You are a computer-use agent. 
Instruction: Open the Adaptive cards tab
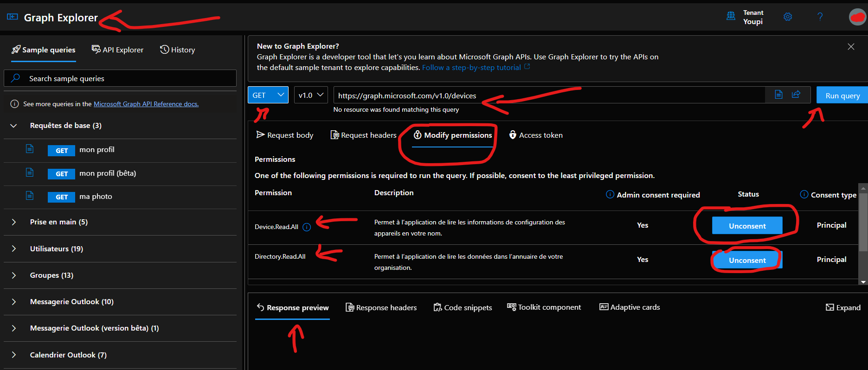click(630, 307)
